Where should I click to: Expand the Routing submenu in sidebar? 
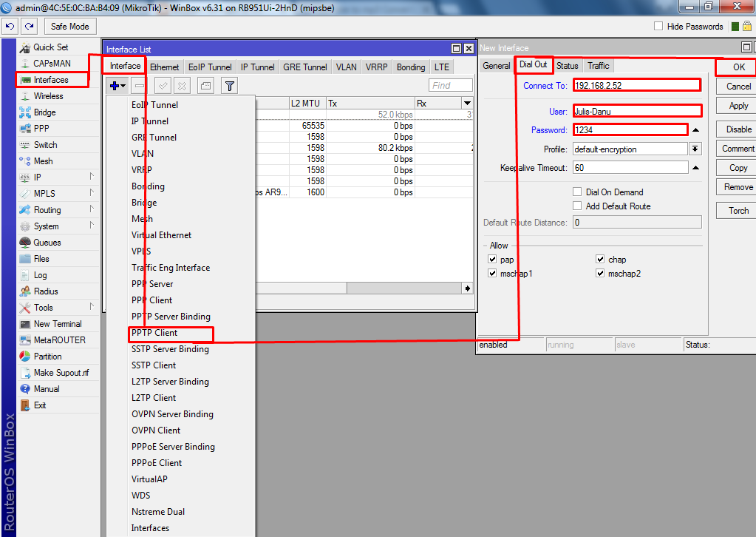pyautogui.click(x=92, y=209)
